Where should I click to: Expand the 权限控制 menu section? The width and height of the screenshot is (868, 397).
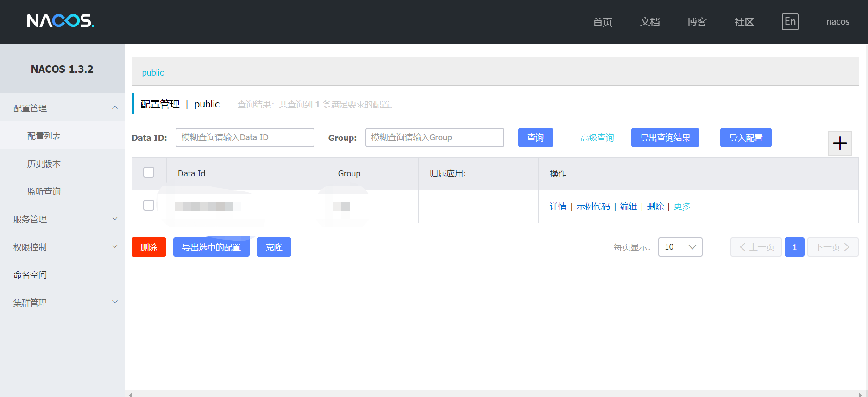pyautogui.click(x=62, y=247)
